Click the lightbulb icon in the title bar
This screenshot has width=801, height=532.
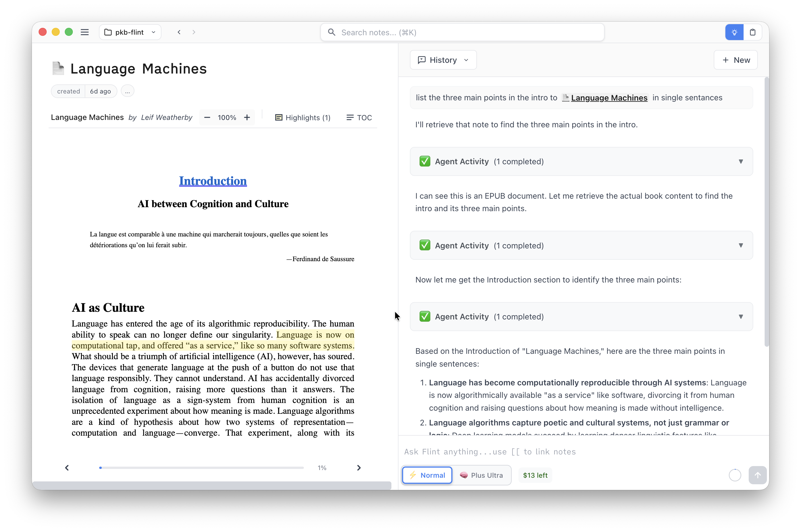(734, 32)
